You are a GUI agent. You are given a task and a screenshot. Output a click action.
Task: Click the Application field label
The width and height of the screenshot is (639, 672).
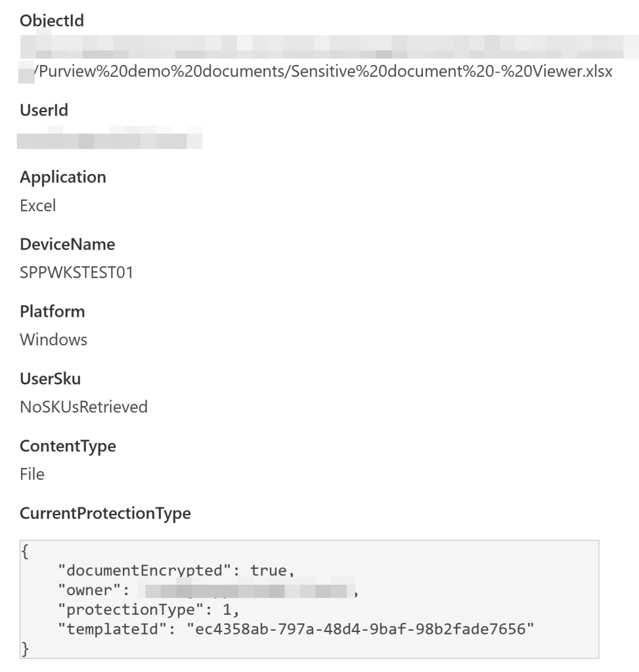click(62, 177)
